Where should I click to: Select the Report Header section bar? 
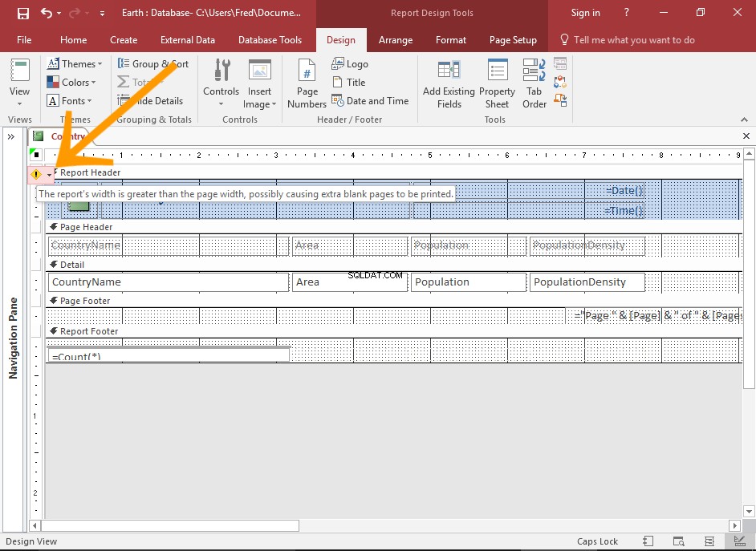click(x=394, y=172)
